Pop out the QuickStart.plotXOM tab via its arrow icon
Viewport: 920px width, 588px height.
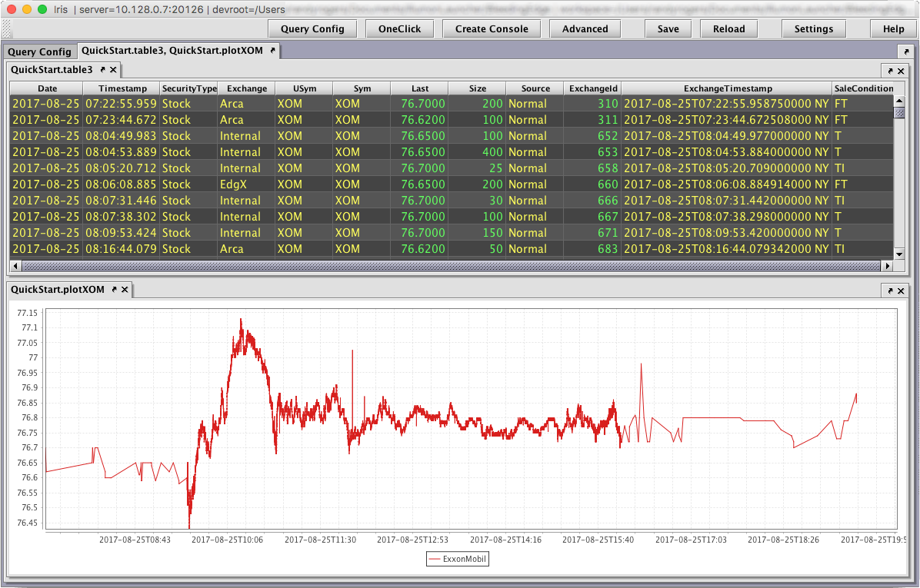coord(114,290)
